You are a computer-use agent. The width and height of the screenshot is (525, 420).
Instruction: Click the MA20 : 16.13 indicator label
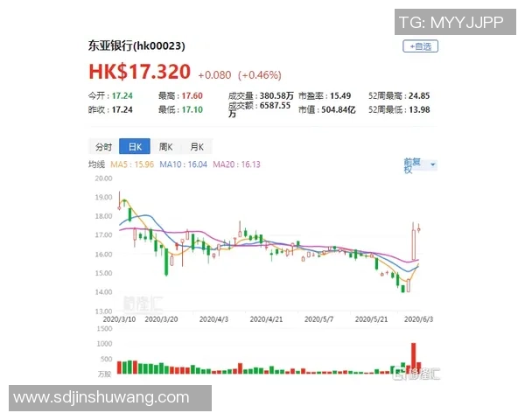[236, 164]
